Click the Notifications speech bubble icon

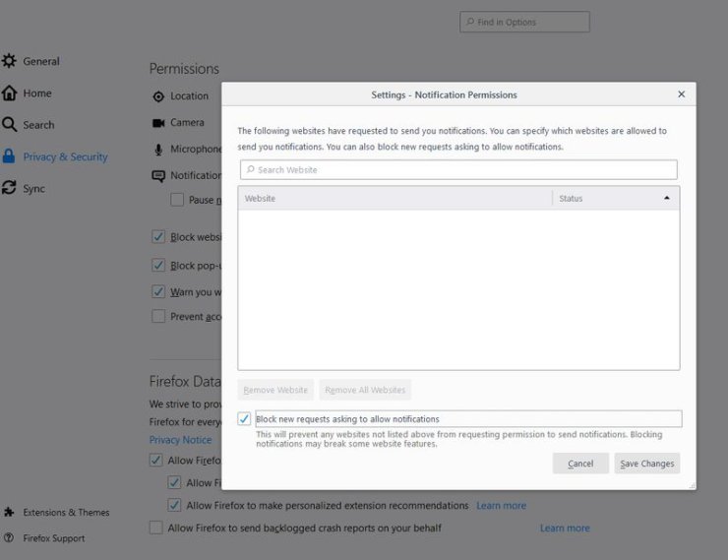coord(158,176)
